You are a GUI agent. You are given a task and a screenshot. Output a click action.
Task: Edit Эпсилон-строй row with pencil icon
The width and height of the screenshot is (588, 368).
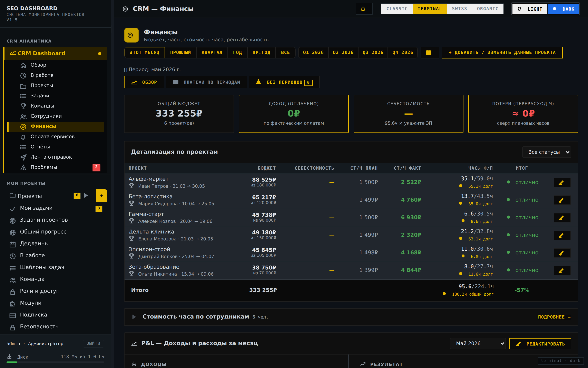[562, 253]
